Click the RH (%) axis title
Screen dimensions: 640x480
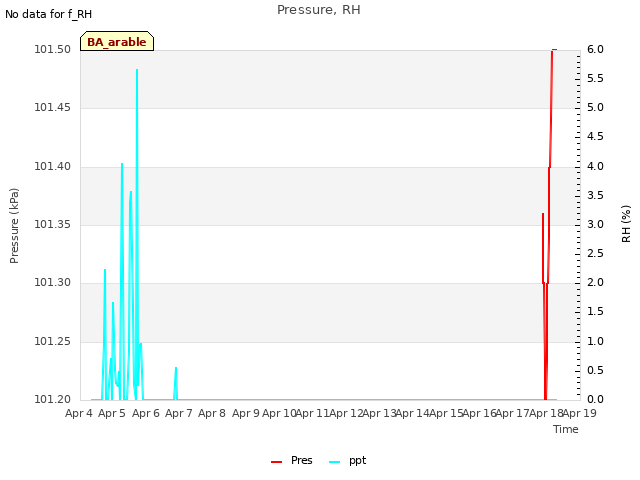click(x=626, y=224)
